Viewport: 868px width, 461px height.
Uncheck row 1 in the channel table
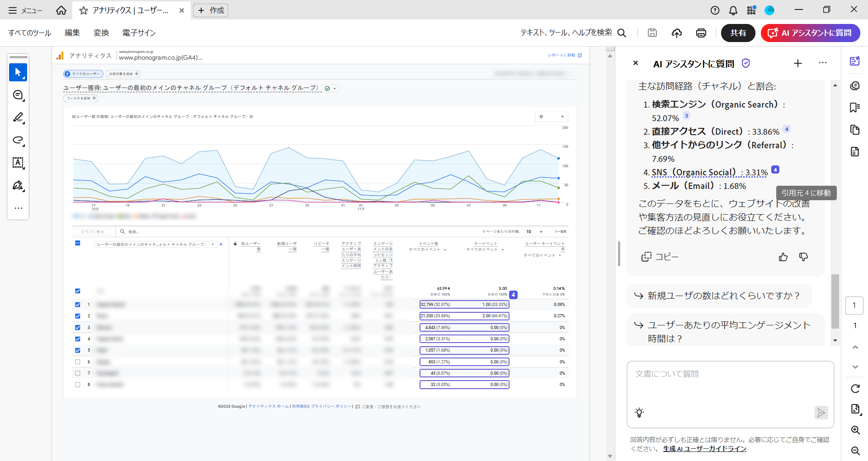(x=77, y=304)
